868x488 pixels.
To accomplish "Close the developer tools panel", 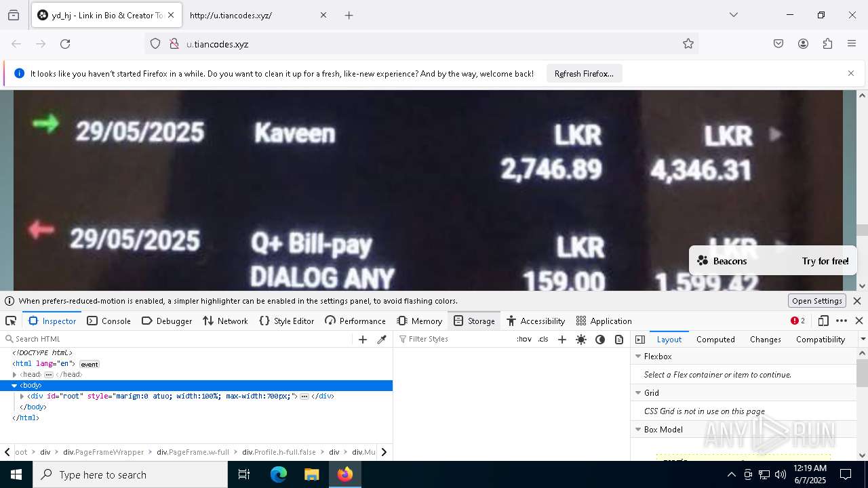I will point(859,321).
